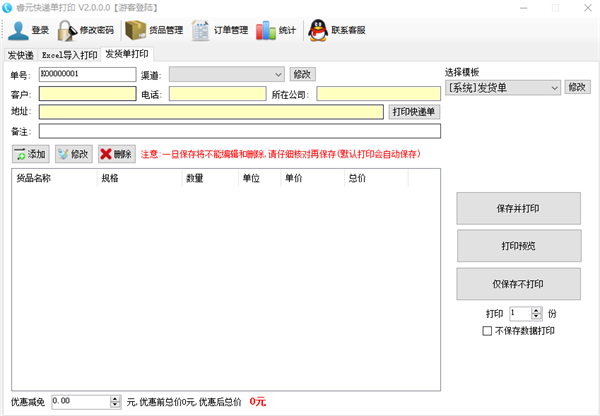Open the 选择模板 template dropdown
Image resolution: width=600 pixels, height=416 pixels.
coord(553,88)
